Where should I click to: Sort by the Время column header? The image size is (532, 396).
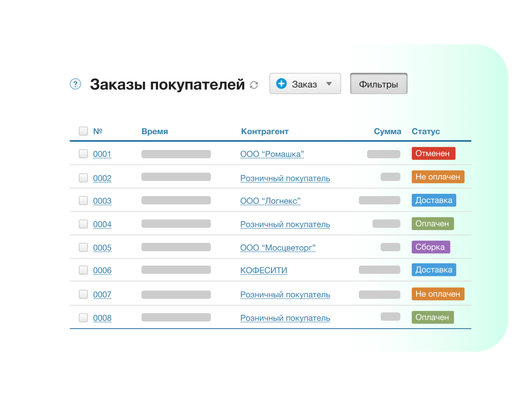(x=154, y=131)
